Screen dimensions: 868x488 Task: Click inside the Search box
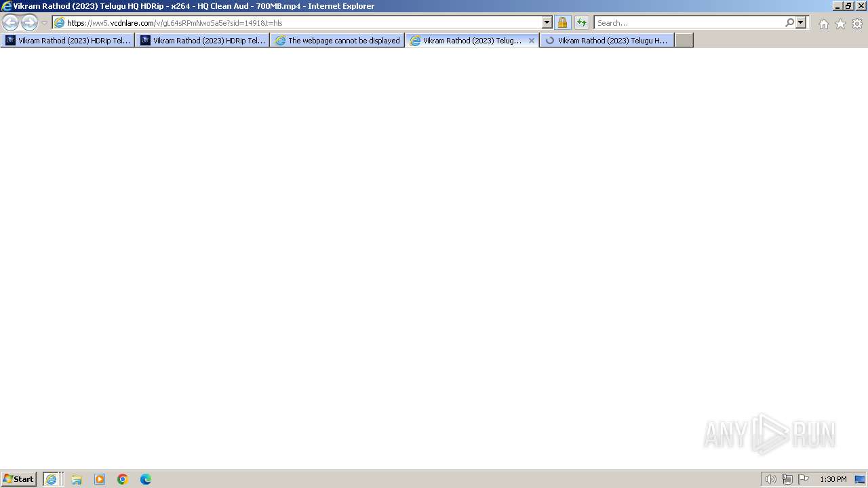point(688,23)
